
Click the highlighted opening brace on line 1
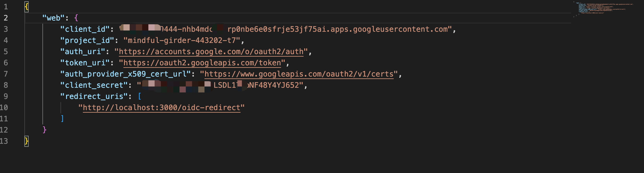26,7
